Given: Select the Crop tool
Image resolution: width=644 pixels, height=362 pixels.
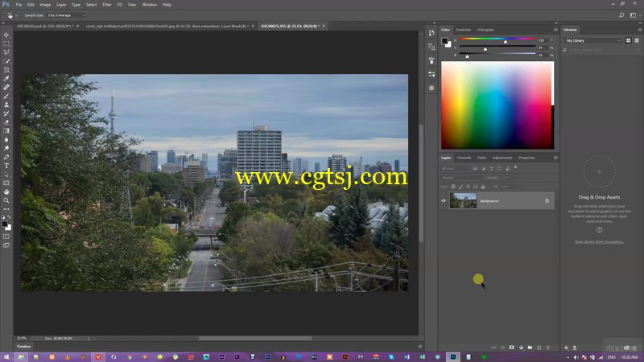Looking at the screenshot, I should pos(6,70).
